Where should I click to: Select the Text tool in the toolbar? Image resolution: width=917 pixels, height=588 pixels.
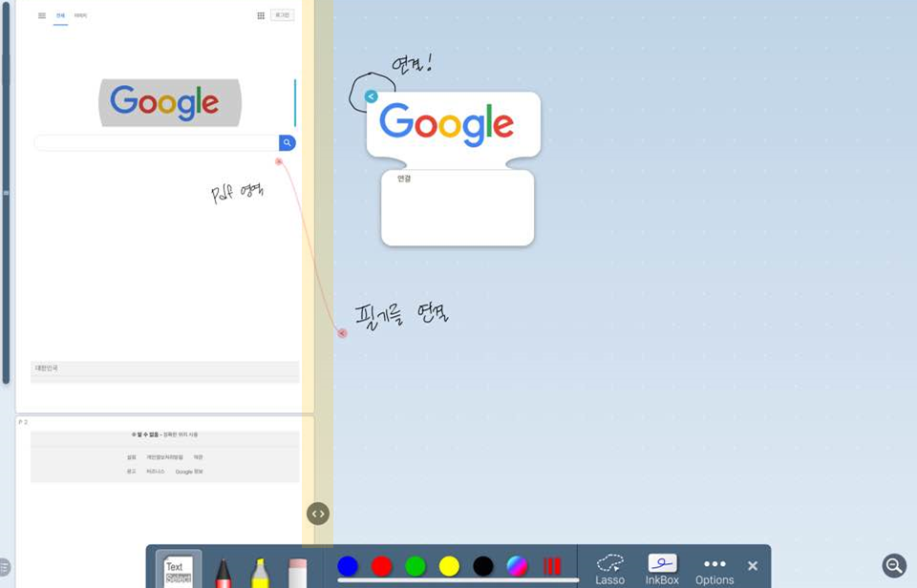179,569
